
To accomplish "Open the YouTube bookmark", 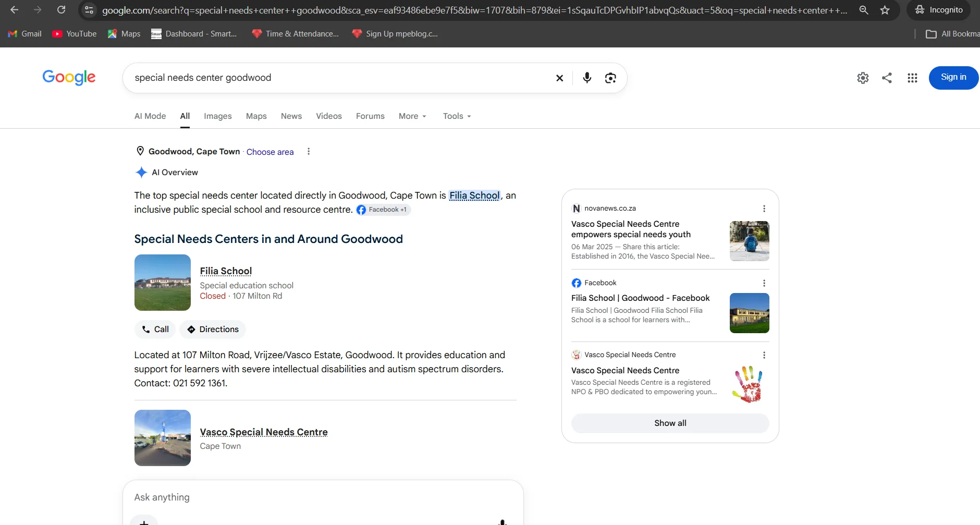I will 75,34.
